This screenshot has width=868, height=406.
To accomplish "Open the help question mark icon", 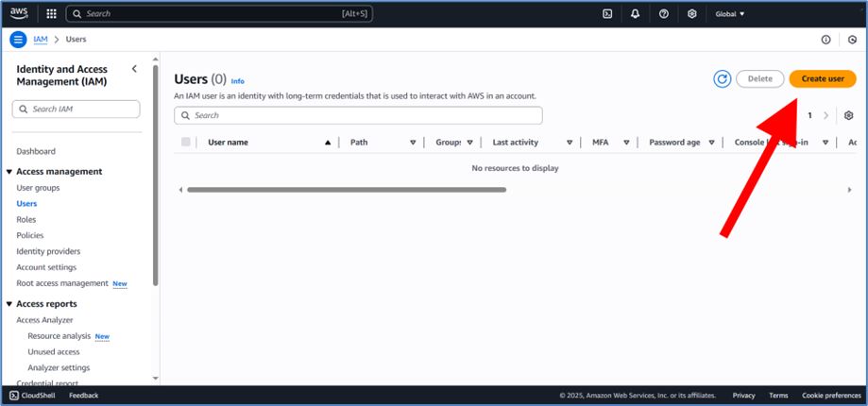I will (664, 14).
